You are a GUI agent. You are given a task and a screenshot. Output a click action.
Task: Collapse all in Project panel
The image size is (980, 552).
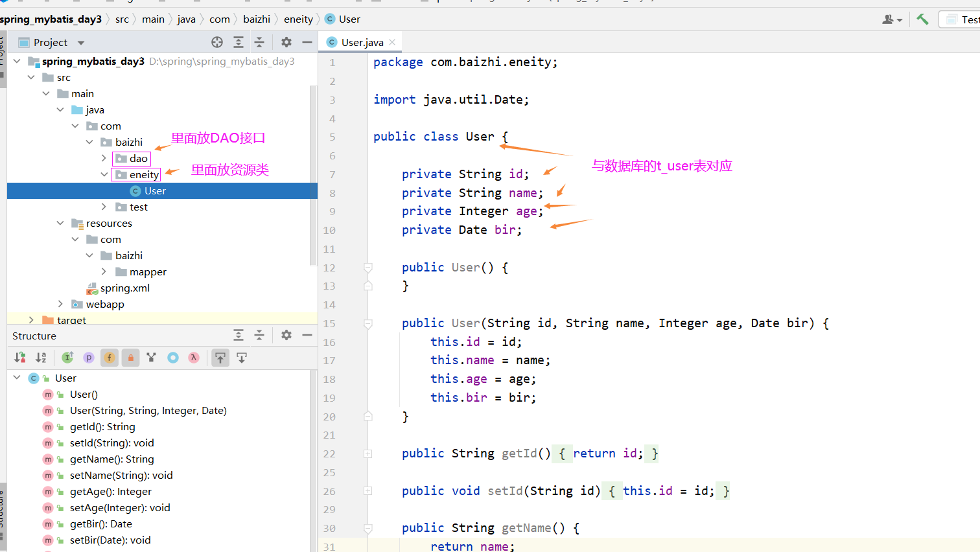pos(259,42)
